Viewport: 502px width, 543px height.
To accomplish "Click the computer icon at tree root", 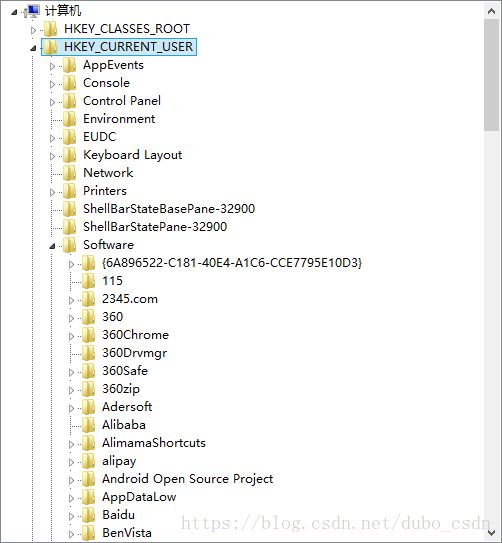I will pos(33,11).
